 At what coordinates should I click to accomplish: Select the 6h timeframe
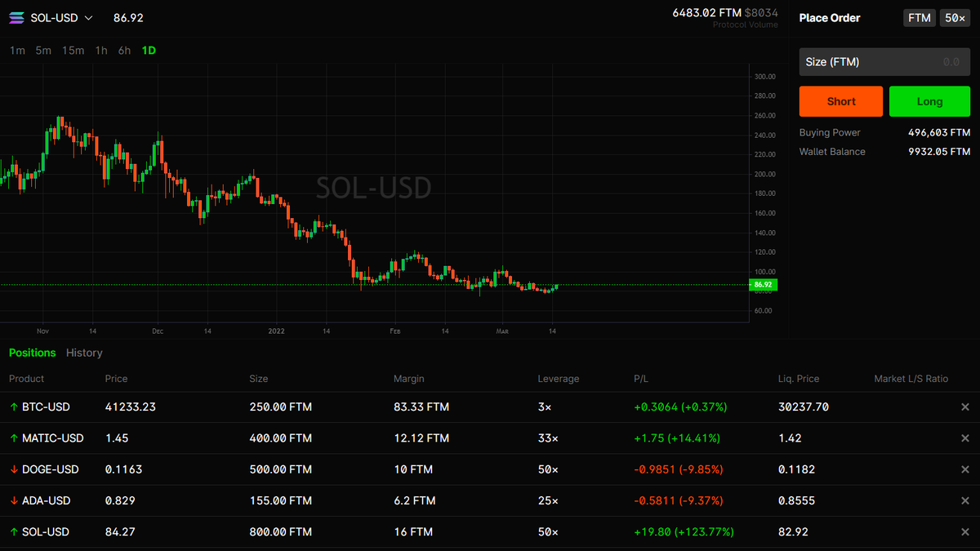click(x=124, y=51)
